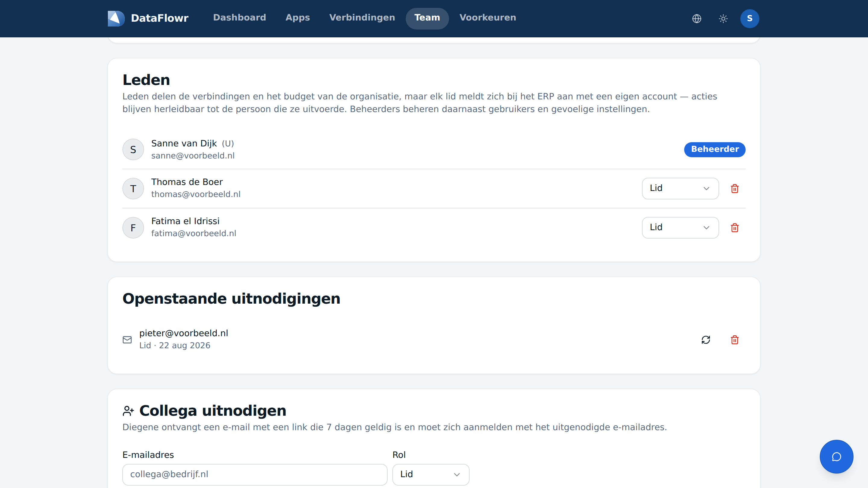Screen dimensions: 868x488
Task: Toggle the light theme sun icon
Action: click(723, 18)
